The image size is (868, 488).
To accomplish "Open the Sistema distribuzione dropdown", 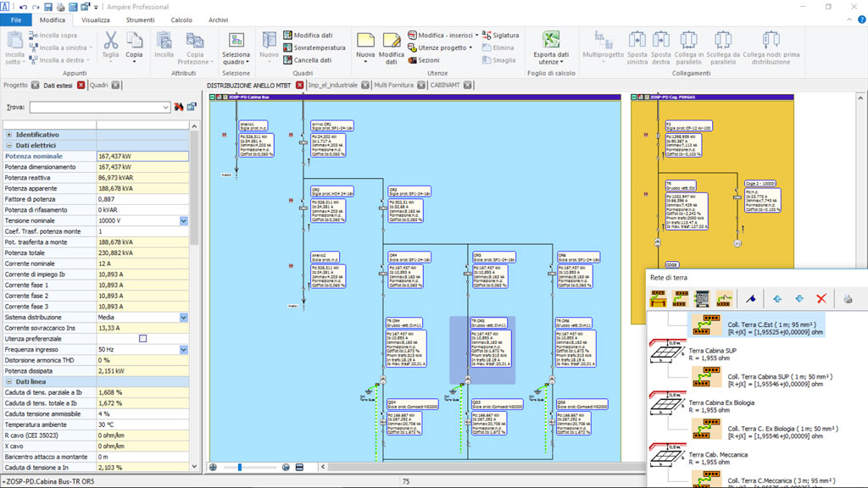I will pyautogui.click(x=184, y=318).
